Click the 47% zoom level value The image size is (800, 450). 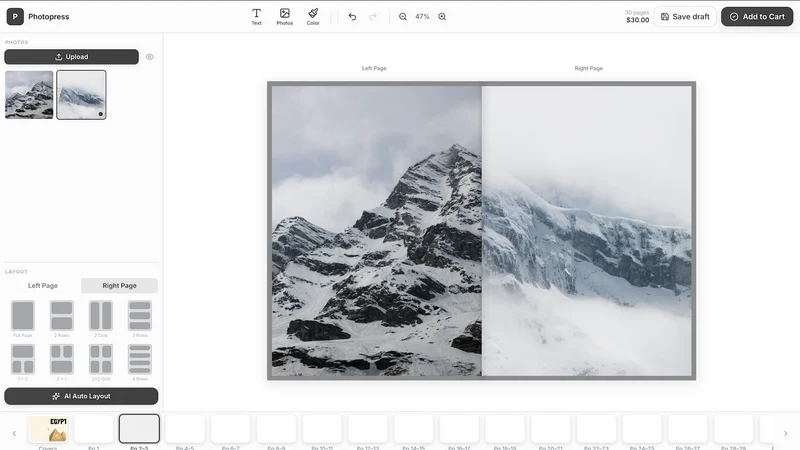(422, 17)
